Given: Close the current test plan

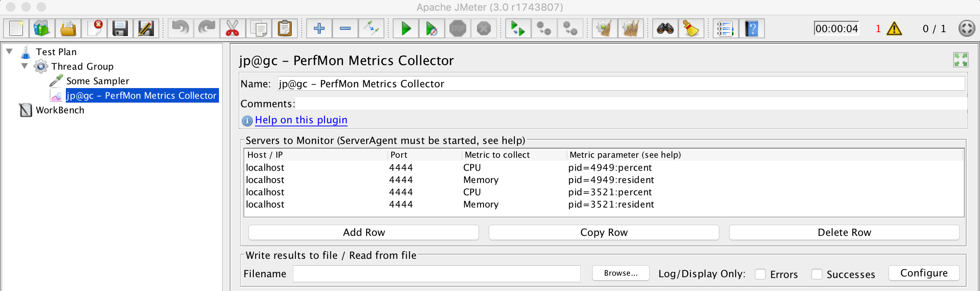Looking at the screenshot, I should tap(94, 28).
